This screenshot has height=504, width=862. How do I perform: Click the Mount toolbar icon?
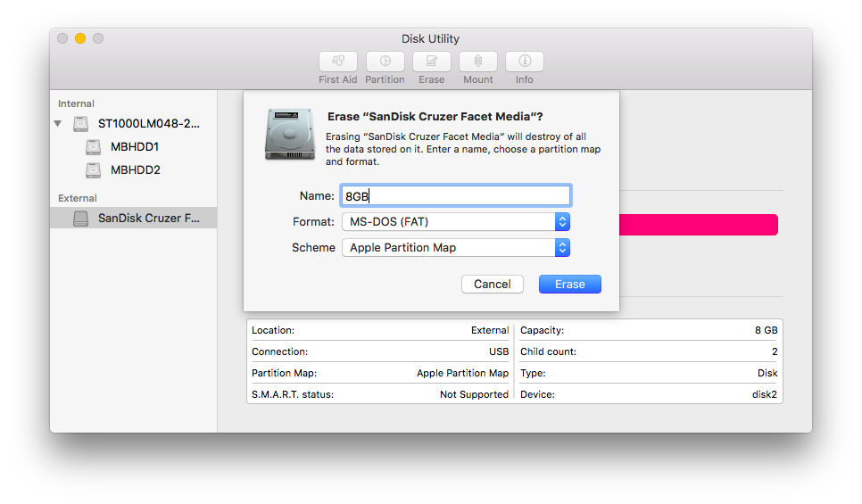(477, 62)
